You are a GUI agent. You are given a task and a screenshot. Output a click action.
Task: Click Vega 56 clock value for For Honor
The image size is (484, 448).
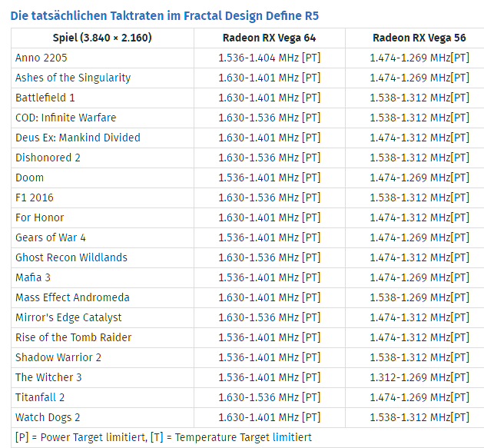pyautogui.click(x=419, y=217)
